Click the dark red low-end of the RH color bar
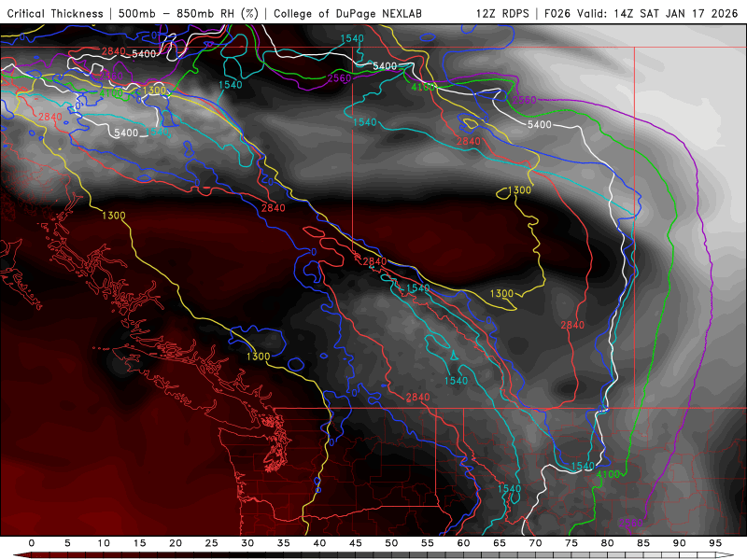The height and width of the screenshot is (560, 747). (21, 555)
